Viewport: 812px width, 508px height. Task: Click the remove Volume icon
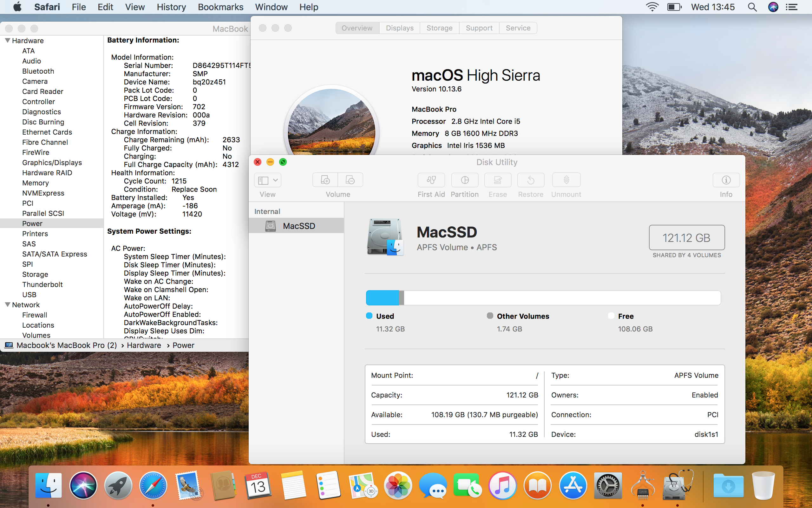pos(350,180)
